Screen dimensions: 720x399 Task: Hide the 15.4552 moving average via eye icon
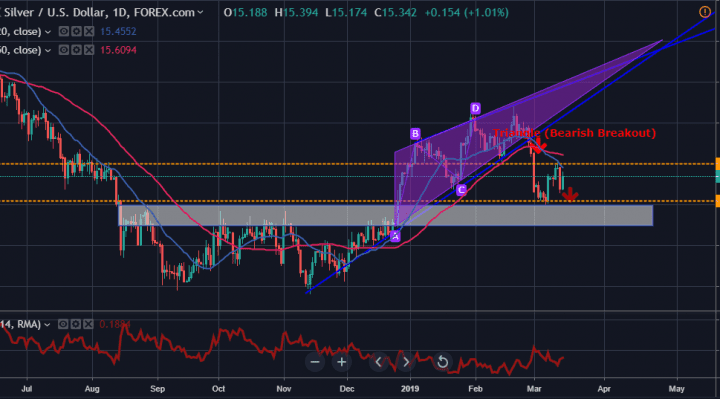point(64,31)
